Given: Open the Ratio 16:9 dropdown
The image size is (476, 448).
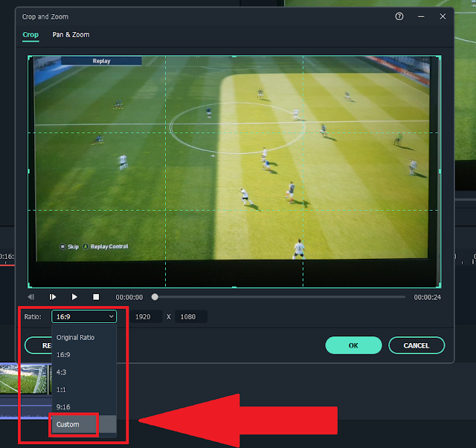Looking at the screenshot, I should (x=84, y=316).
